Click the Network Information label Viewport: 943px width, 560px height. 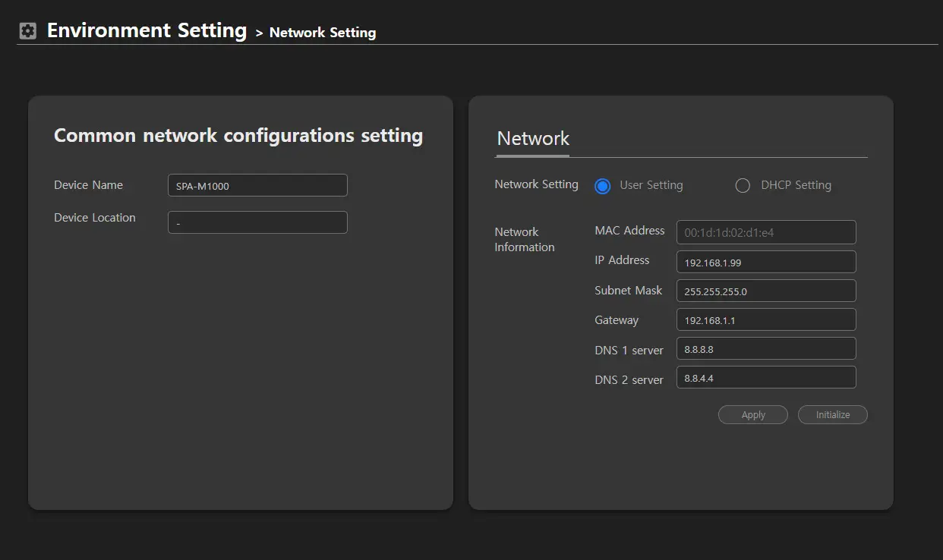click(525, 240)
